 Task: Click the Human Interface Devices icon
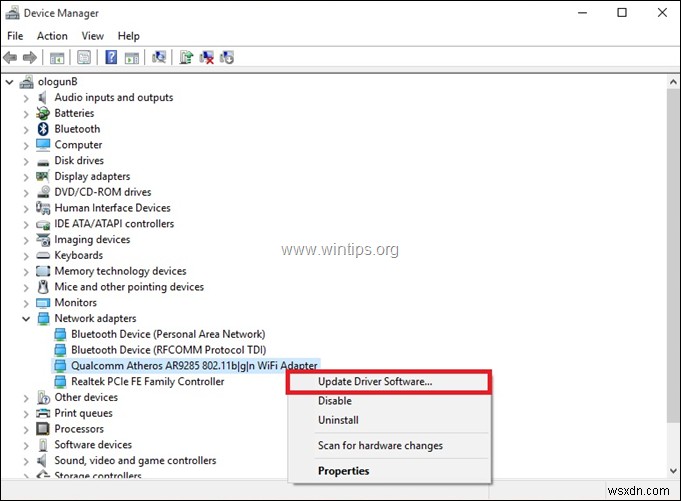[43, 208]
